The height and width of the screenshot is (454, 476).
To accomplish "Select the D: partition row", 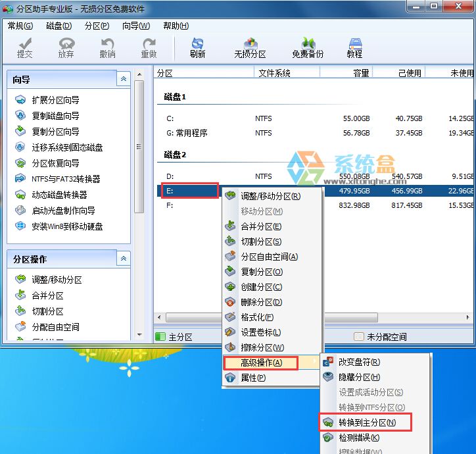I will coord(315,176).
